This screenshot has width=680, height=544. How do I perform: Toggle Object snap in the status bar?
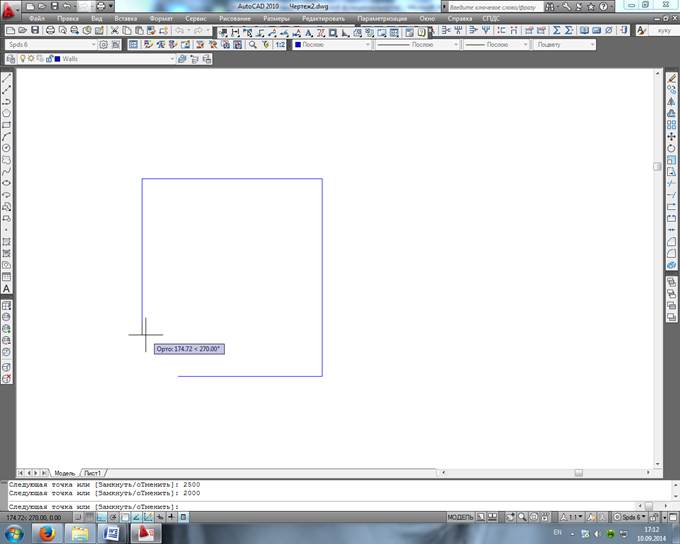[124, 517]
